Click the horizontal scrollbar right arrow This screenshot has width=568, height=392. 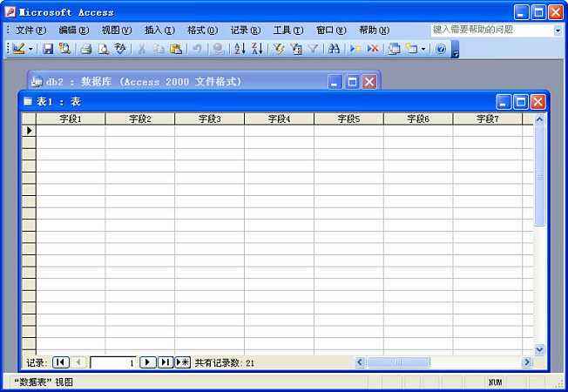click(527, 362)
